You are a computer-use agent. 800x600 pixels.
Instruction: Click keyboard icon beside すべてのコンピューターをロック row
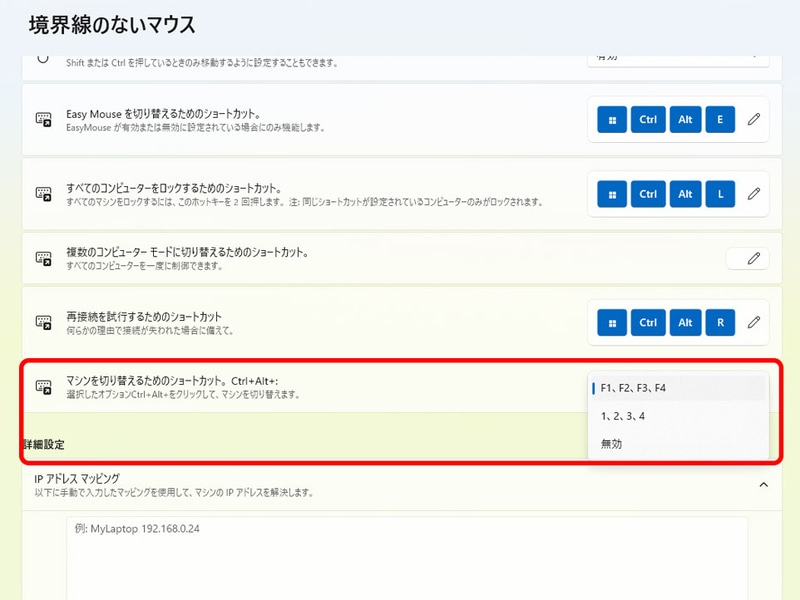pos(43,194)
